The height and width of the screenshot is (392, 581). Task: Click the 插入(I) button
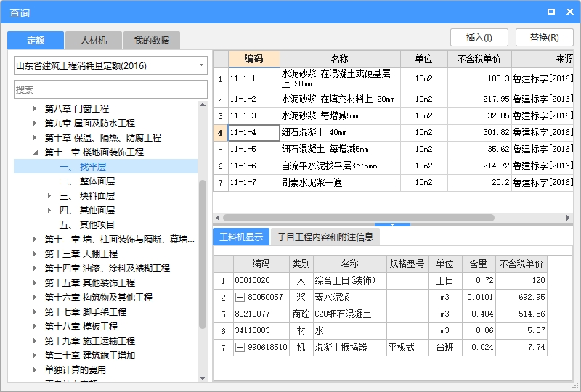[479, 38]
